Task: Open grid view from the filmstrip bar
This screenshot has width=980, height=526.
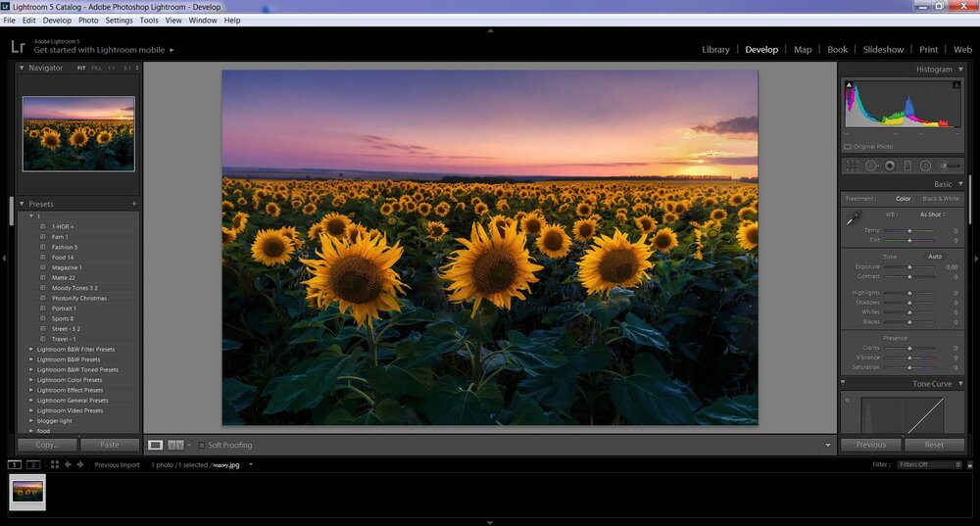Action: pyautogui.click(x=55, y=464)
